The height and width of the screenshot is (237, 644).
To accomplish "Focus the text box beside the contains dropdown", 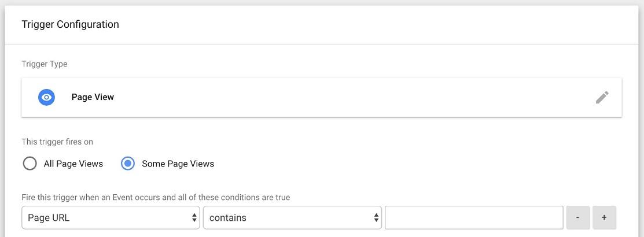I will [474, 218].
